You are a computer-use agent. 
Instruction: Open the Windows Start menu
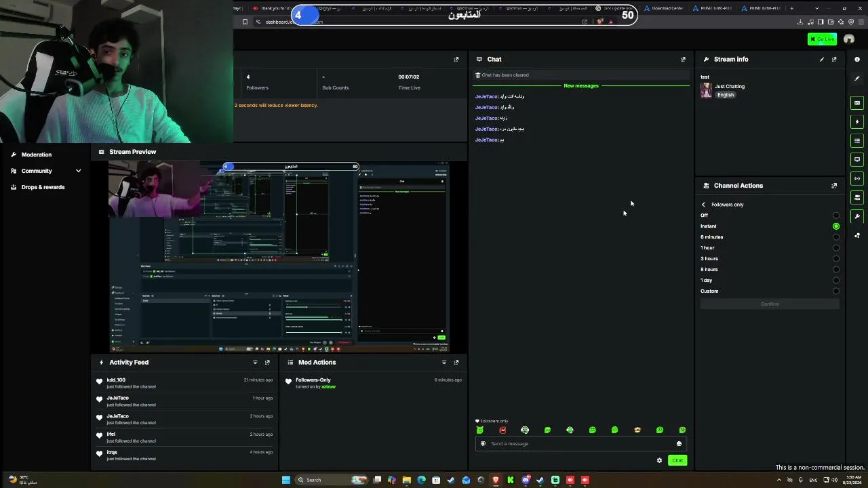point(286,480)
